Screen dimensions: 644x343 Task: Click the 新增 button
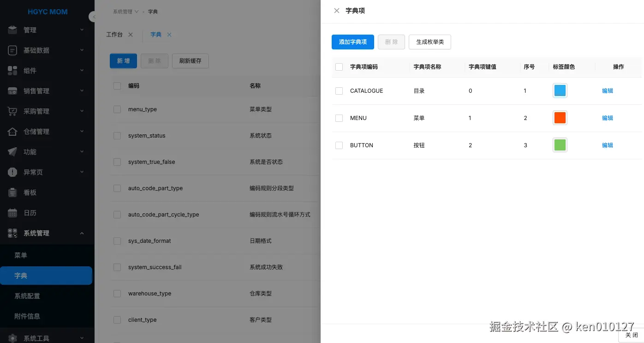point(123,61)
